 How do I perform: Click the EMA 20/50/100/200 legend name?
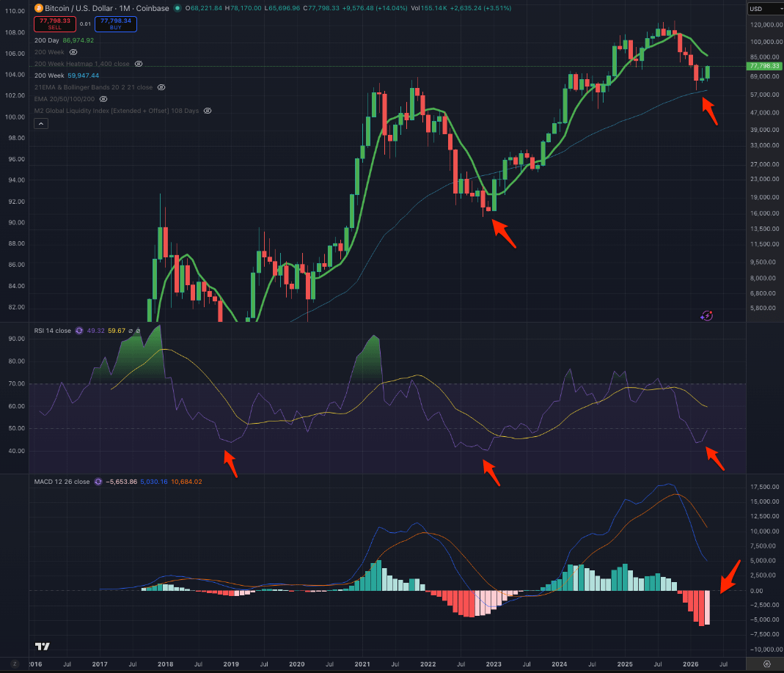(65, 99)
